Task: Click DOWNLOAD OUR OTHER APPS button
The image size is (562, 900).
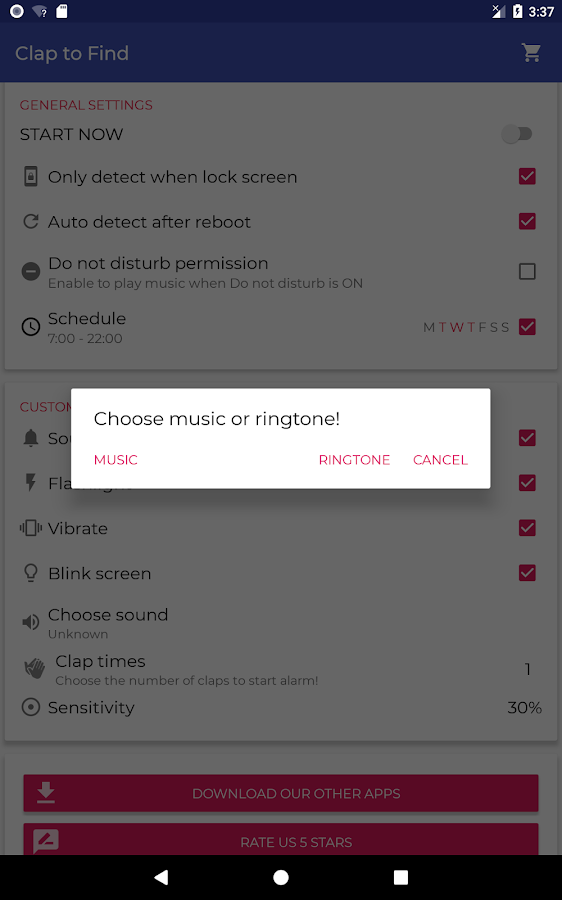Action: click(x=281, y=793)
